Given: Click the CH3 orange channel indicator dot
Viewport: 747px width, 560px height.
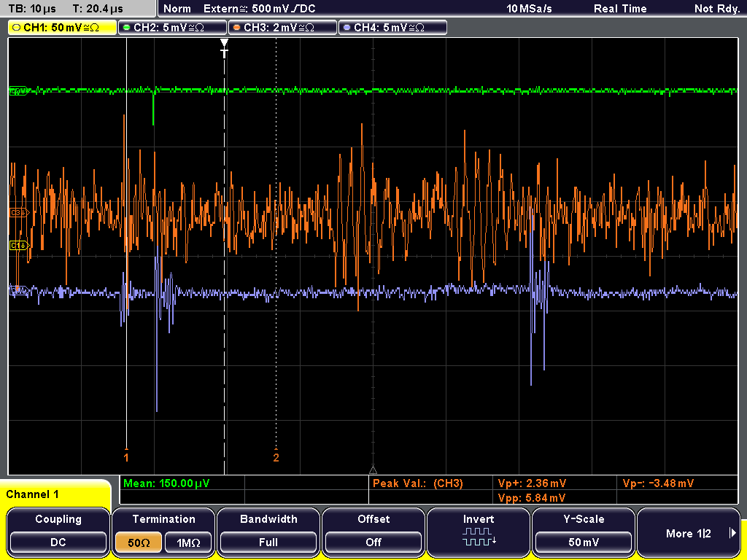Looking at the screenshot, I should click(237, 28).
